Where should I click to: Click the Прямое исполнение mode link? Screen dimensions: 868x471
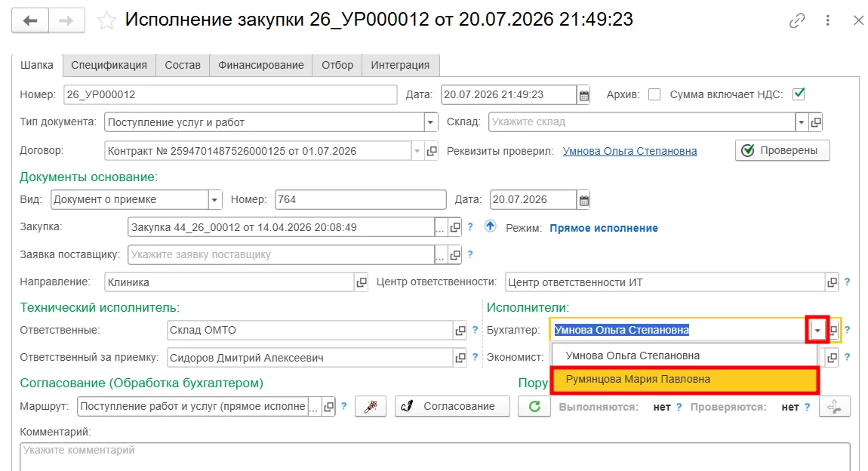click(604, 228)
